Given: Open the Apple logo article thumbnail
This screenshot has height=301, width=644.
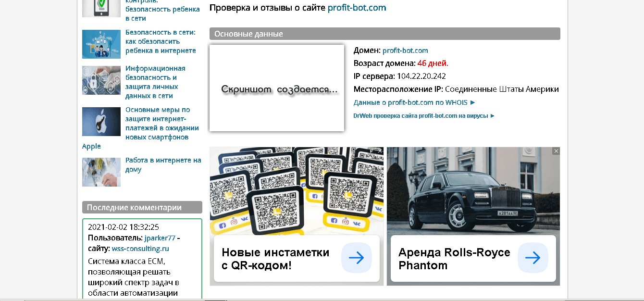Looking at the screenshot, I should (101, 122).
